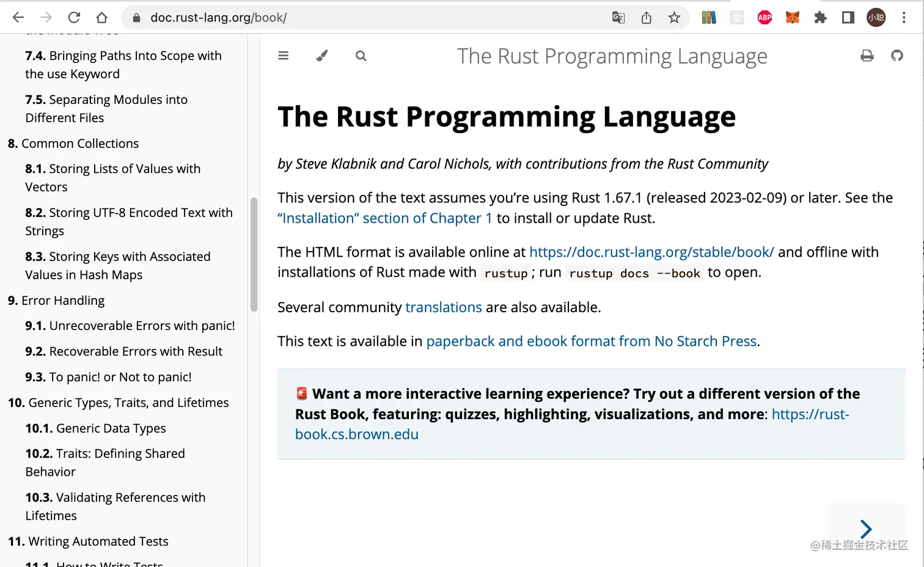
Task: Go to next chapter with the right chevron
Action: 866,529
